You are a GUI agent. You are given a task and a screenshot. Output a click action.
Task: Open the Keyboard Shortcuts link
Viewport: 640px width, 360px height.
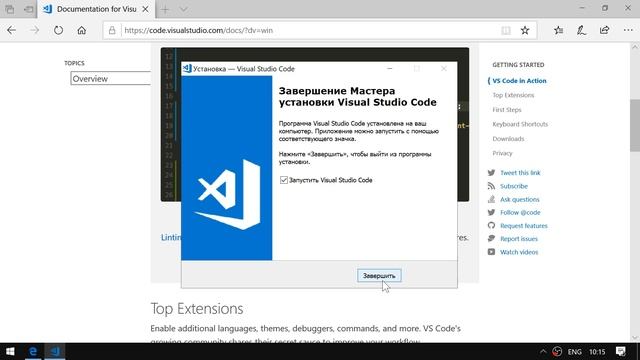point(520,124)
